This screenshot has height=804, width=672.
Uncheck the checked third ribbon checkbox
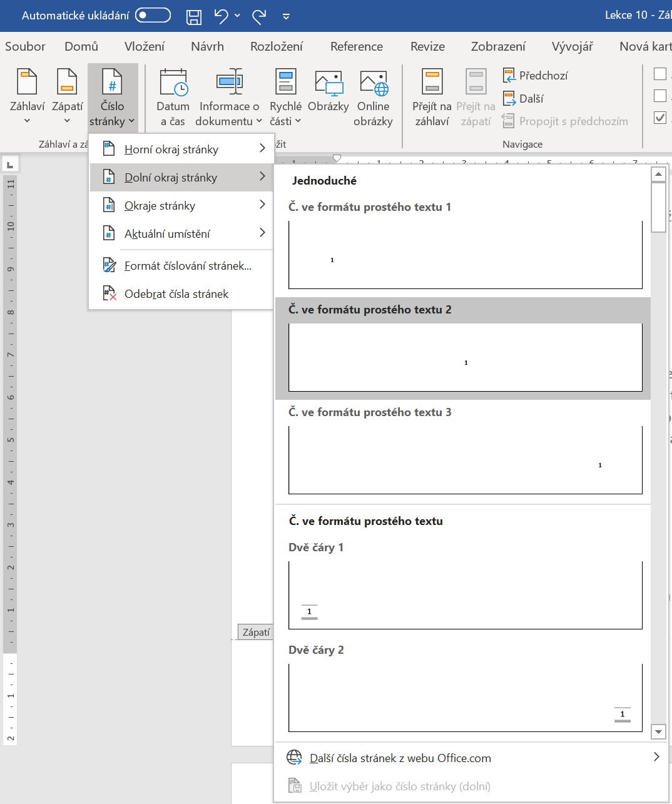[x=660, y=118]
